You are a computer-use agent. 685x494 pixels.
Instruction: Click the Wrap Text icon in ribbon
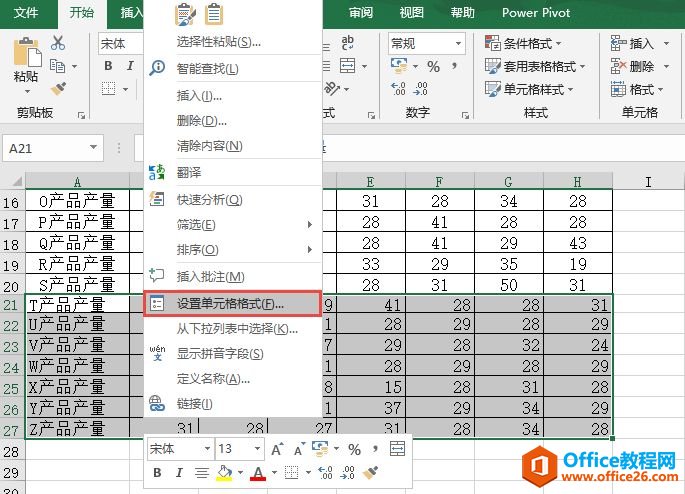[x=348, y=42]
